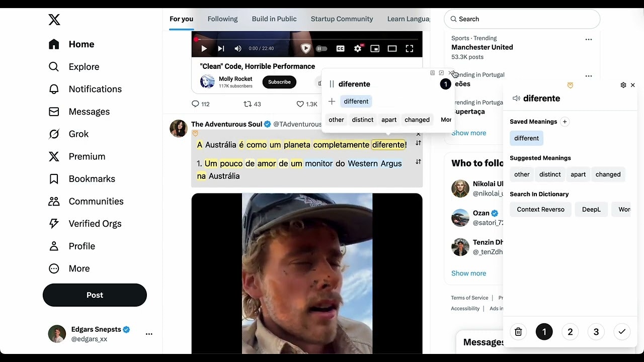Play the embedded YouTube video

pos(204,49)
